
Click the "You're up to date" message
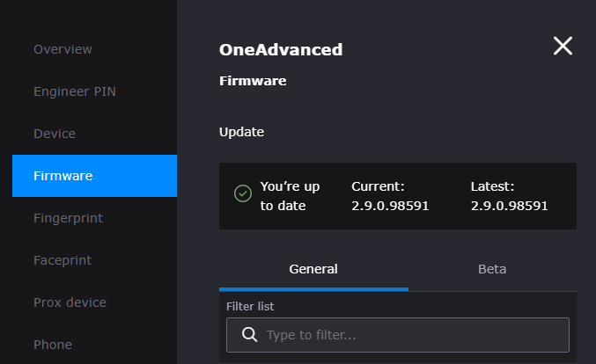(x=291, y=196)
